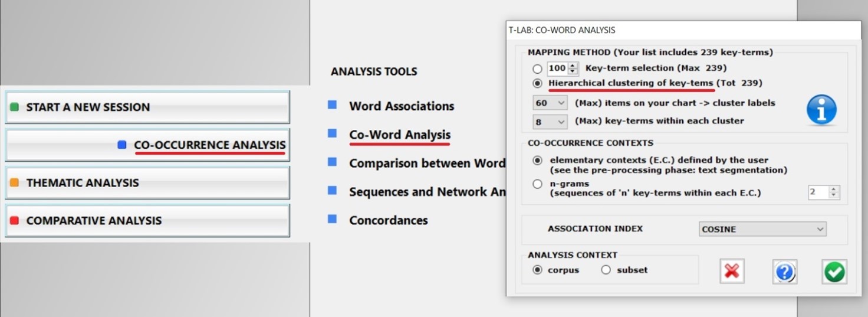Expand the 8 max key-terms dropdown
Image resolution: width=868 pixels, height=317 pixels.
click(550, 121)
